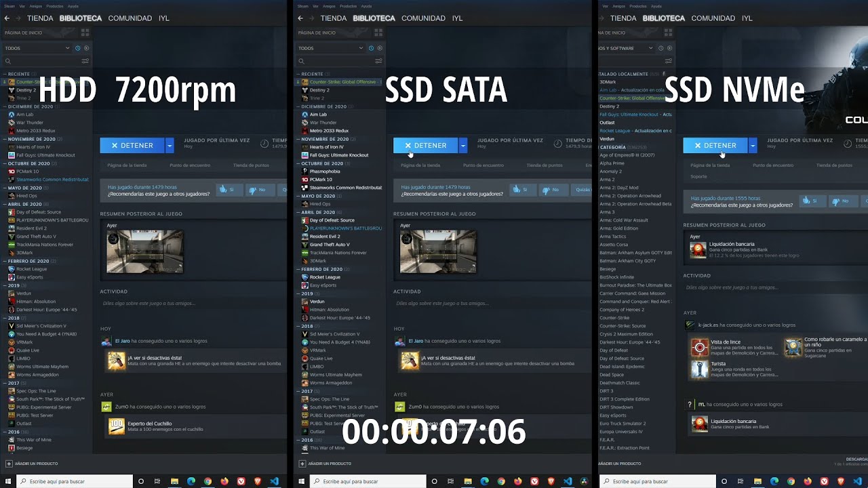Open k-jack.es avatar in NVMe window
868x488 pixels.
tap(691, 325)
